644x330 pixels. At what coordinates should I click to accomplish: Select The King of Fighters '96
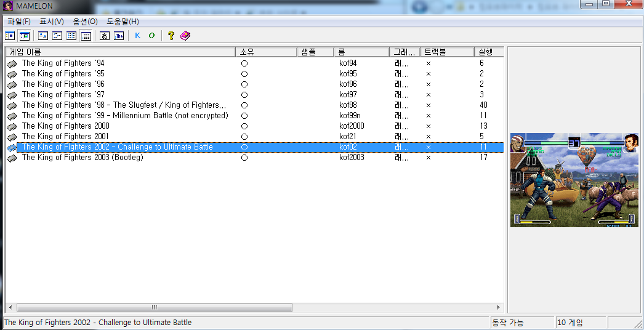point(63,84)
